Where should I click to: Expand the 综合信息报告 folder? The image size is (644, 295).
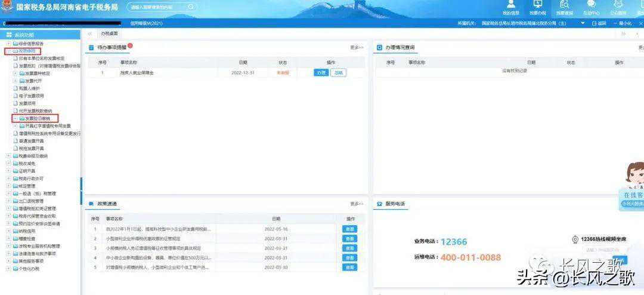tap(8, 44)
